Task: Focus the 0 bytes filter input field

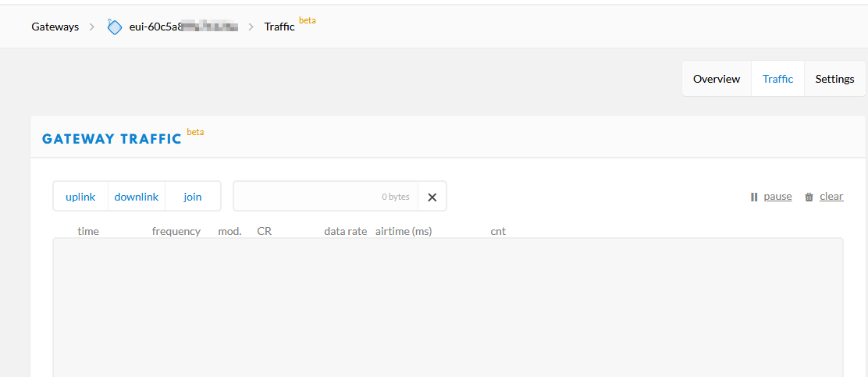Action: (x=325, y=197)
